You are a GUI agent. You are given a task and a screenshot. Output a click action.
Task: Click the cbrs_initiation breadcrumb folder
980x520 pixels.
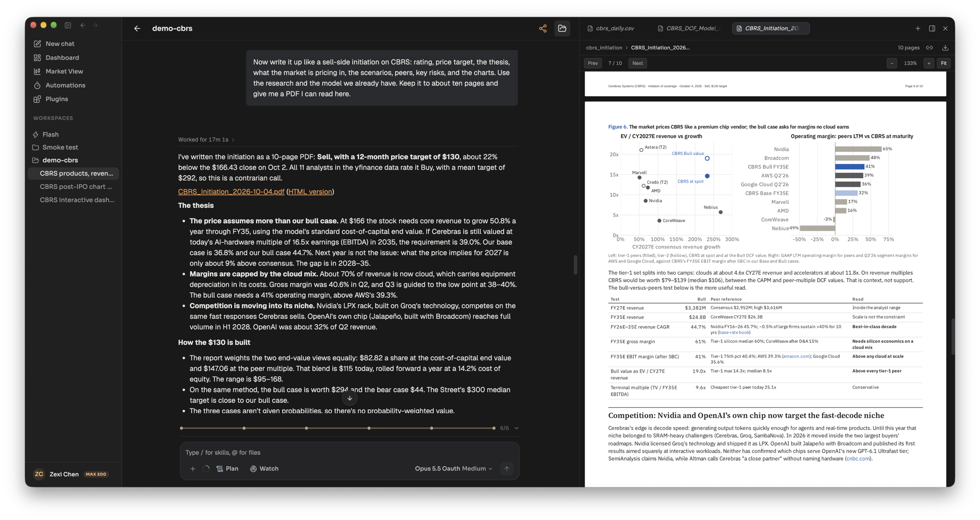point(604,47)
